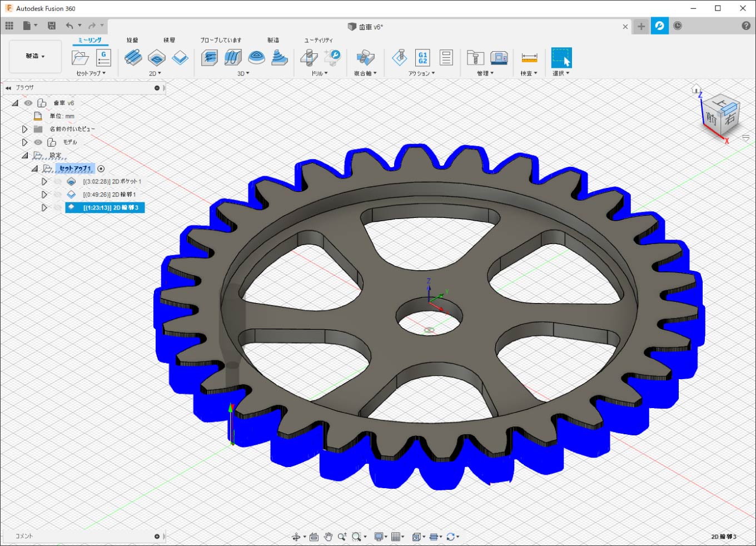Click the 3D Adaptive Clearing icon
Viewport: 756px width, 546px height.
[209, 57]
